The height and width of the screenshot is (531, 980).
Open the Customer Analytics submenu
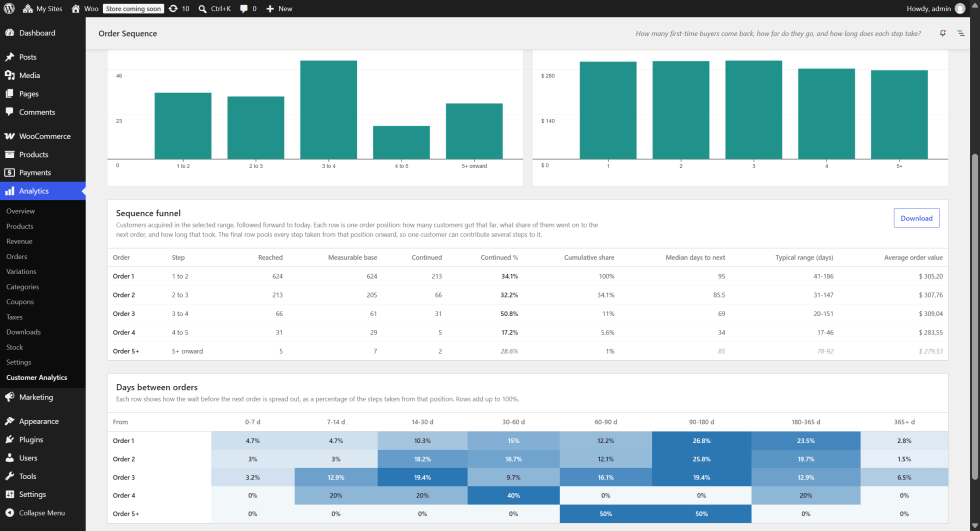[37, 377]
